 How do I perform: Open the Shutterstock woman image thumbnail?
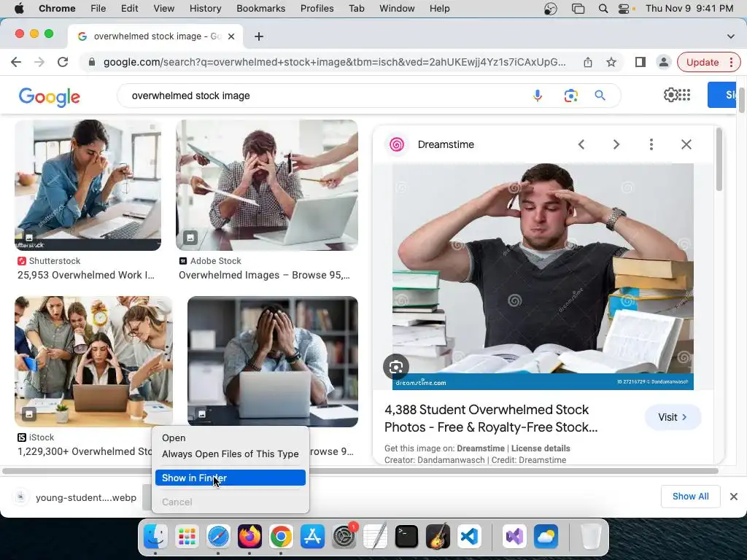pyautogui.click(x=88, y=185)
